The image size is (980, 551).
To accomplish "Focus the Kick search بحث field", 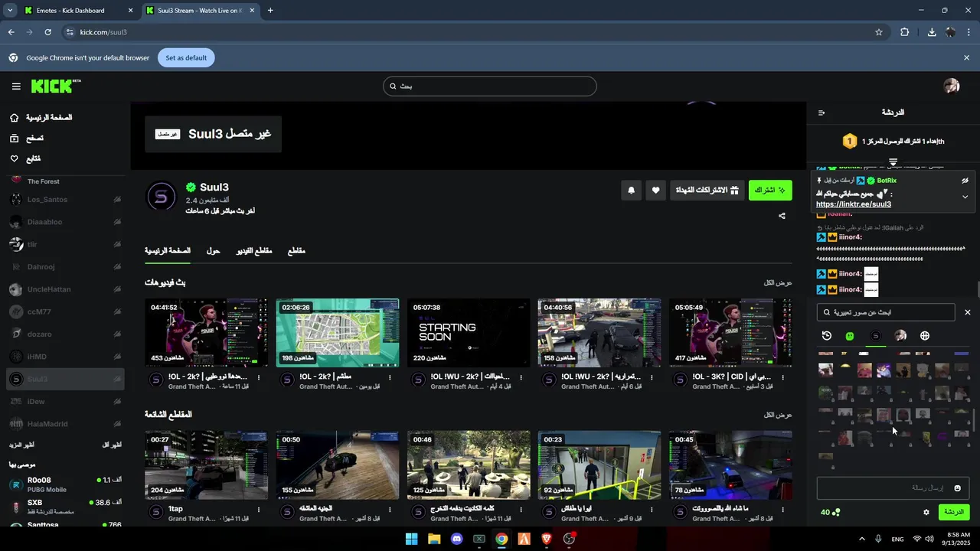I will (x=490, y=86).
